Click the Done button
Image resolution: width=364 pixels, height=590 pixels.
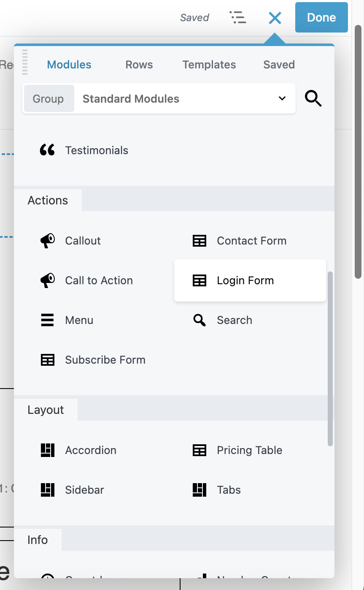321,17
